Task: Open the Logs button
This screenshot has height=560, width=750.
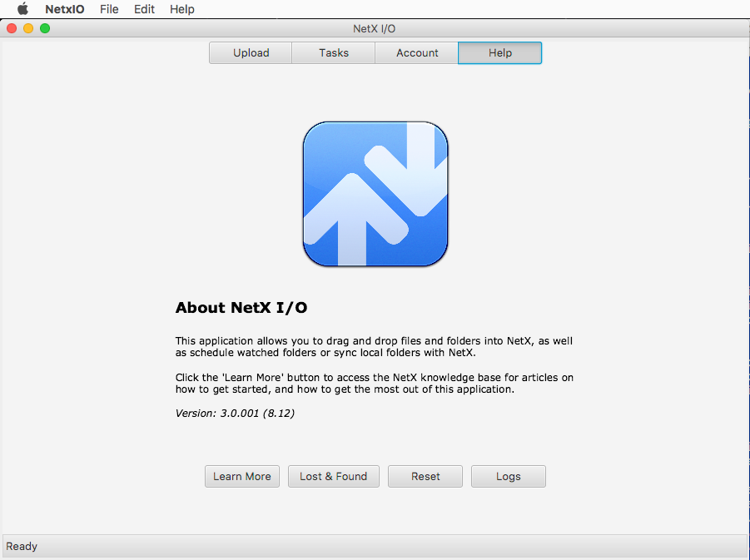Action: (509, 476)
